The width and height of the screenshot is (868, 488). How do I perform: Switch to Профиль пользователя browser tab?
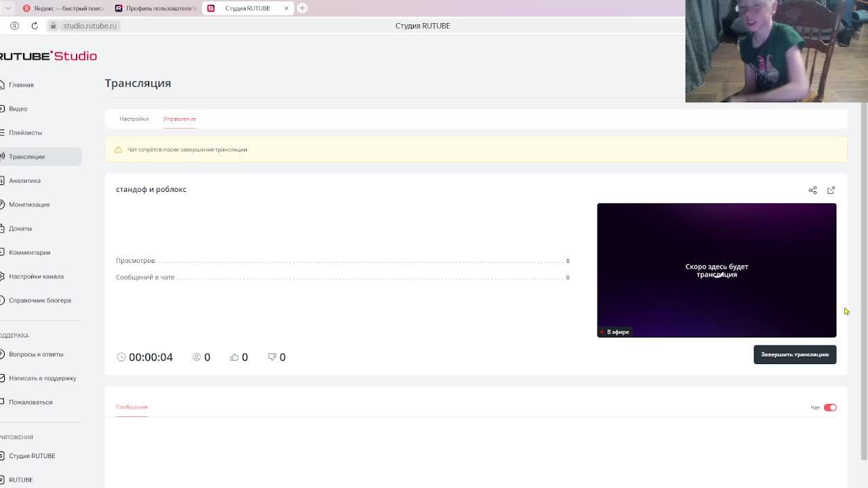tap(156, 8)
